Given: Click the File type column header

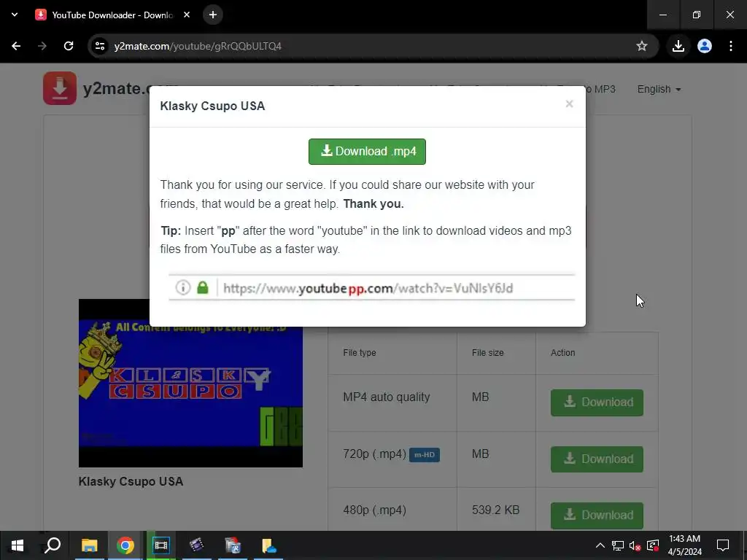Looking at the screenshot, I should pyautogui.click(x=360, y=353).
